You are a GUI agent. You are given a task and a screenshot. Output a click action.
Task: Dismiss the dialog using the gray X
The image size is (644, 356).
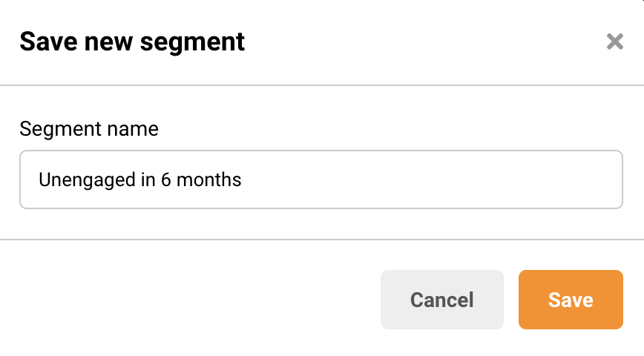(x=614, y=42)
